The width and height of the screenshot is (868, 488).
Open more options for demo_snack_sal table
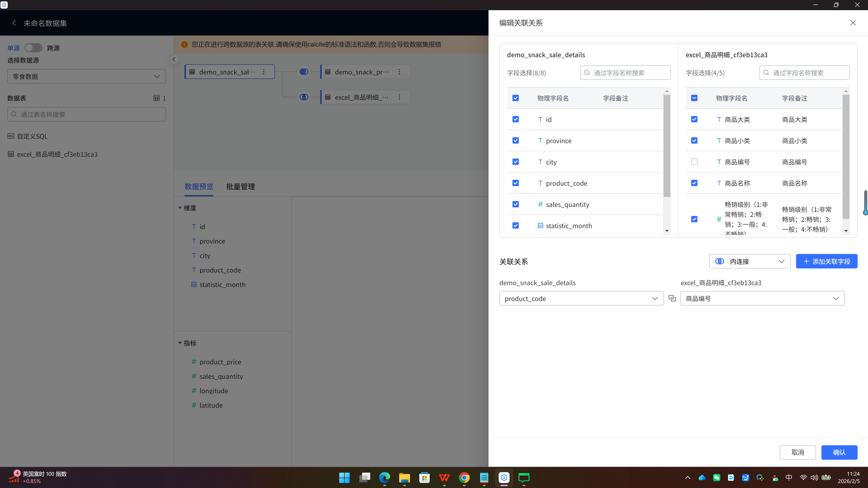point(264,72)
